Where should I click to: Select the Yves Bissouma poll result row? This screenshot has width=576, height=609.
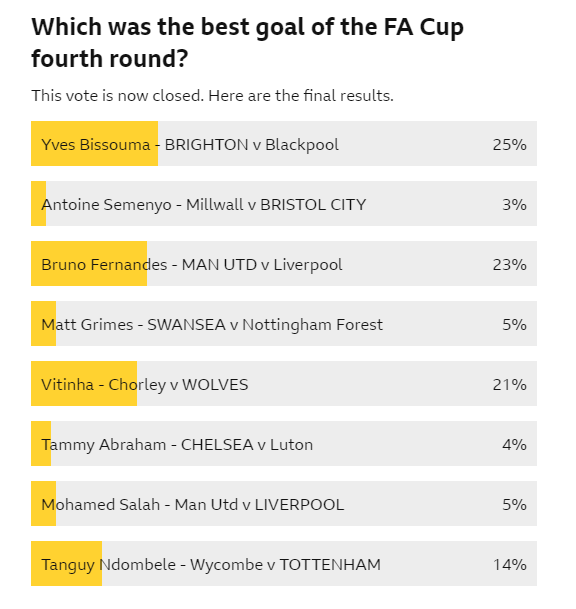tap(284, 143)
